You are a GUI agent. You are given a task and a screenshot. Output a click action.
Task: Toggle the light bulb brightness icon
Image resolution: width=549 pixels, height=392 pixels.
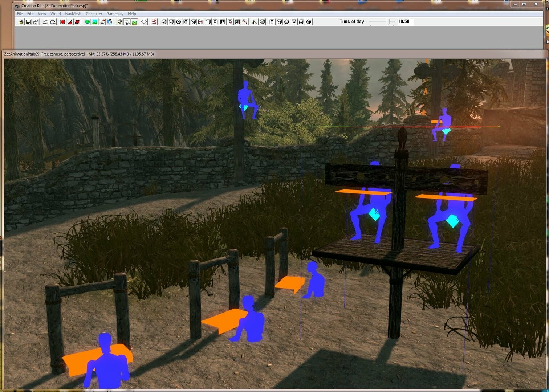(x=119, y=22)
